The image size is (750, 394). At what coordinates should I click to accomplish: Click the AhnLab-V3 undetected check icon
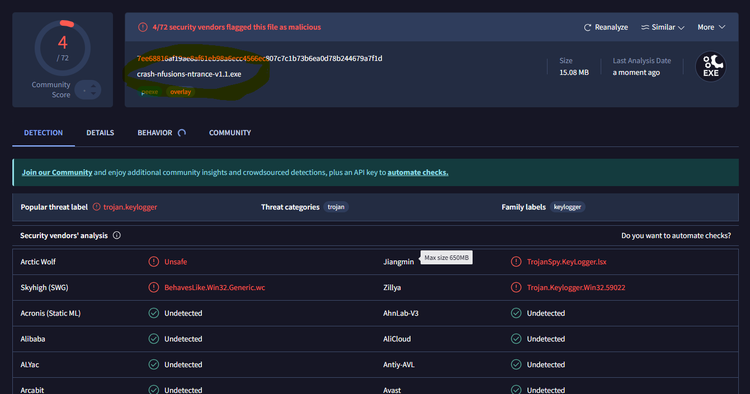(x=516, y=313)
